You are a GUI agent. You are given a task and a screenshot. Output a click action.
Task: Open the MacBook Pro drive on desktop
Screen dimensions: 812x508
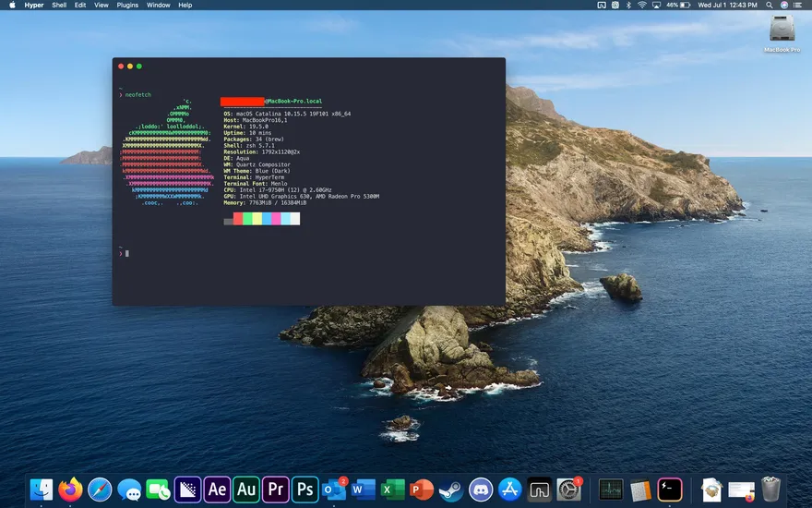[x=782, y=33]
